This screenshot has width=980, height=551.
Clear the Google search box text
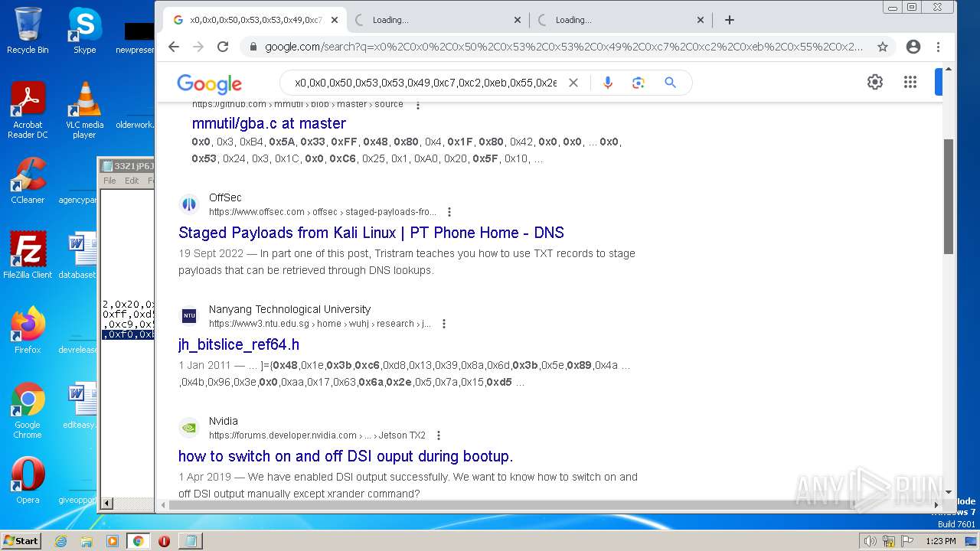(573, 83)
